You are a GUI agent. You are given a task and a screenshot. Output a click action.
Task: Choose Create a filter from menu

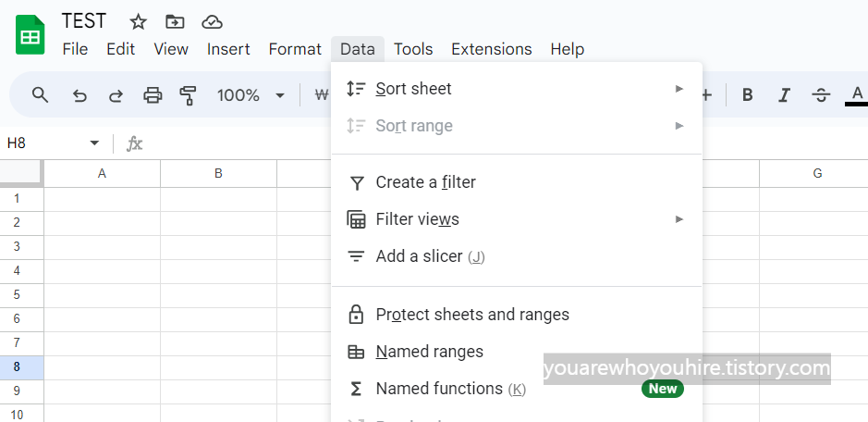425,182
